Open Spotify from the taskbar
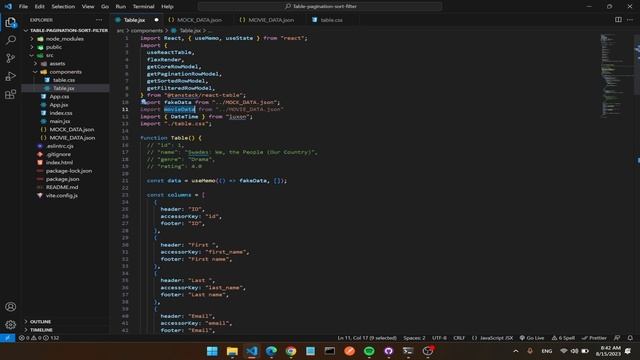 (369, 351)
